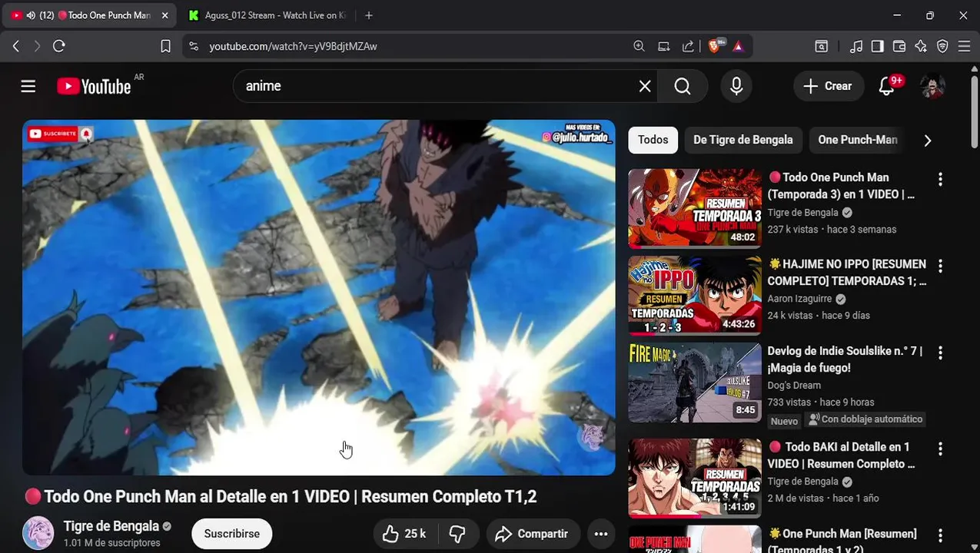980x553 pixels.
Task: Open Aaron Izaguirre channel link
Action: 799,299
